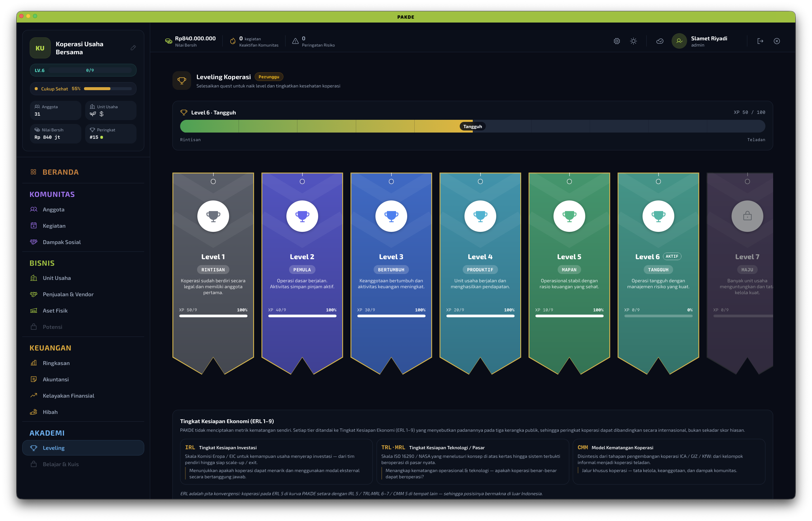Click the Level 1 gray trophy medallion
The image size is (812, 521).
(213, 216)
